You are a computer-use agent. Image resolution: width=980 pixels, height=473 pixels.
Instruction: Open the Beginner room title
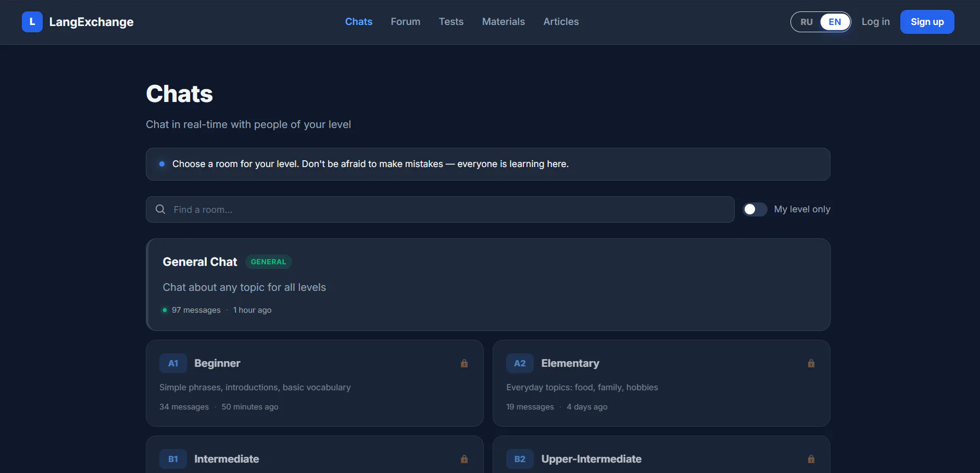pyautogui.click(x=217, y=363)
